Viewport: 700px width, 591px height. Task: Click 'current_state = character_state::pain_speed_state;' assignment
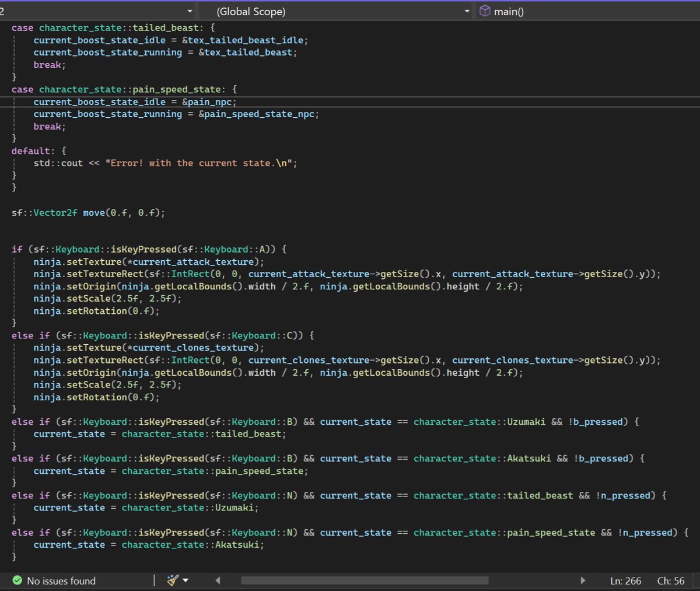[x=171, y=471]
